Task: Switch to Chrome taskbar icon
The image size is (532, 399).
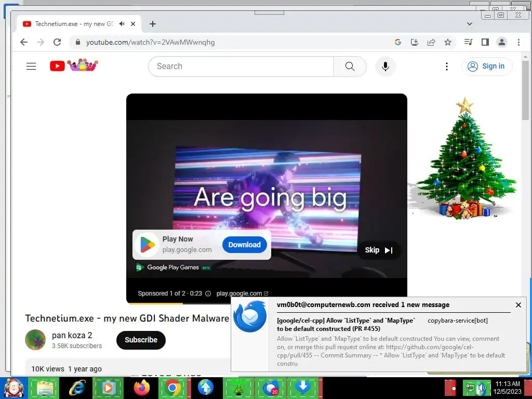Action: (172, 388)
